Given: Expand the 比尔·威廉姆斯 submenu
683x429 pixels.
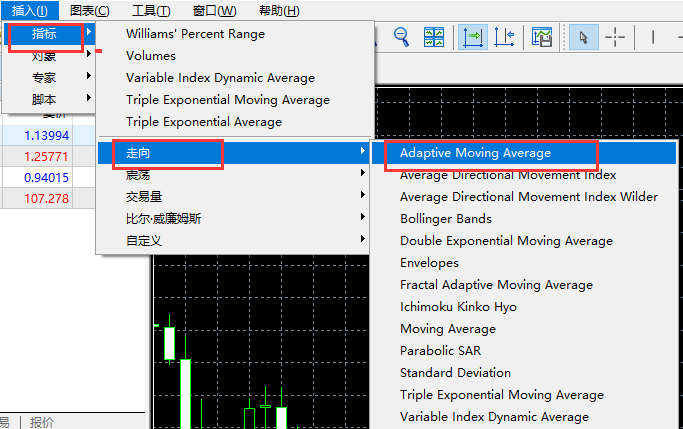Looking at the screenshot, I should point(233,218).
